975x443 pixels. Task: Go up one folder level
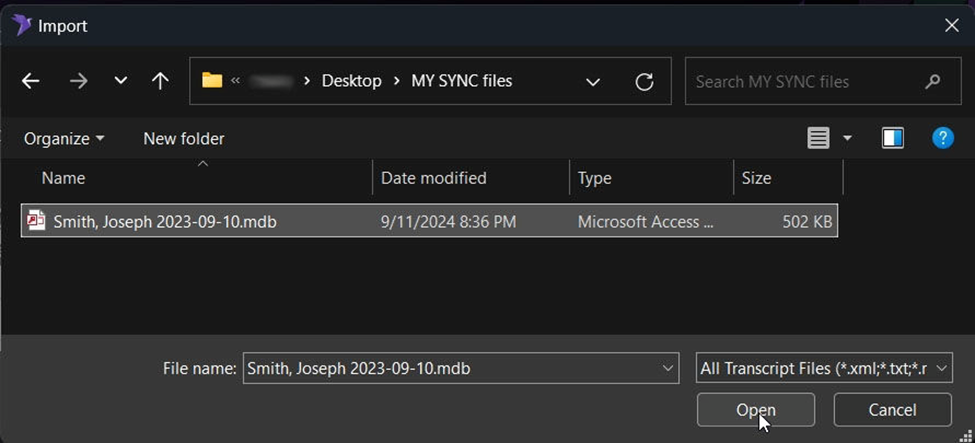160,81
